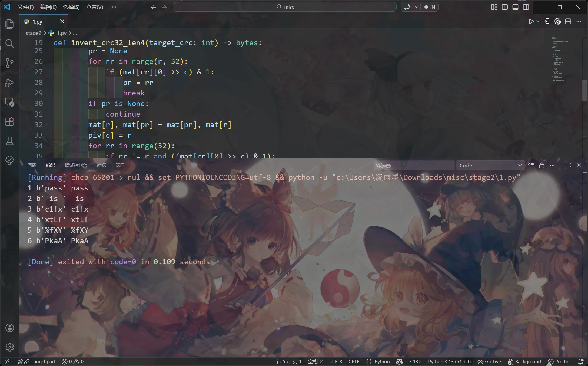
Task: Open the Search view in activity bar
Action: (9, 43)
